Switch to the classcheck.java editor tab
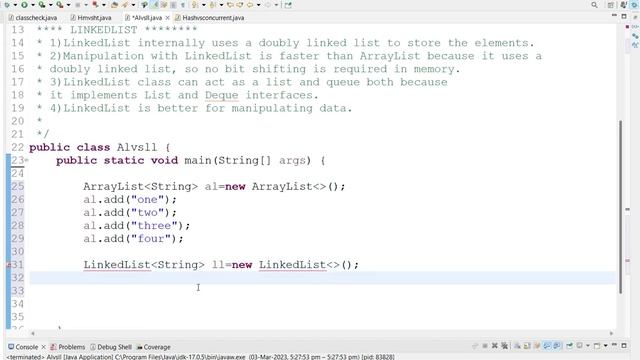 pyautogui.click(x=33, y=18)
